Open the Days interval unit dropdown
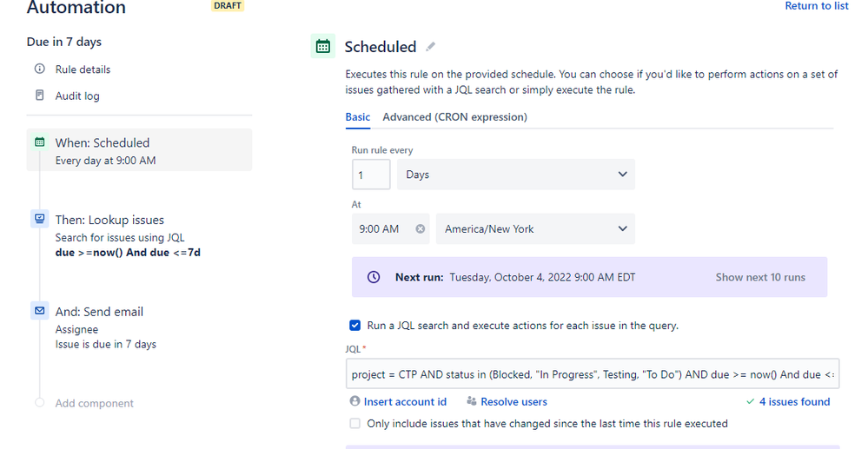868x449 pixels. tap(516, 175)
